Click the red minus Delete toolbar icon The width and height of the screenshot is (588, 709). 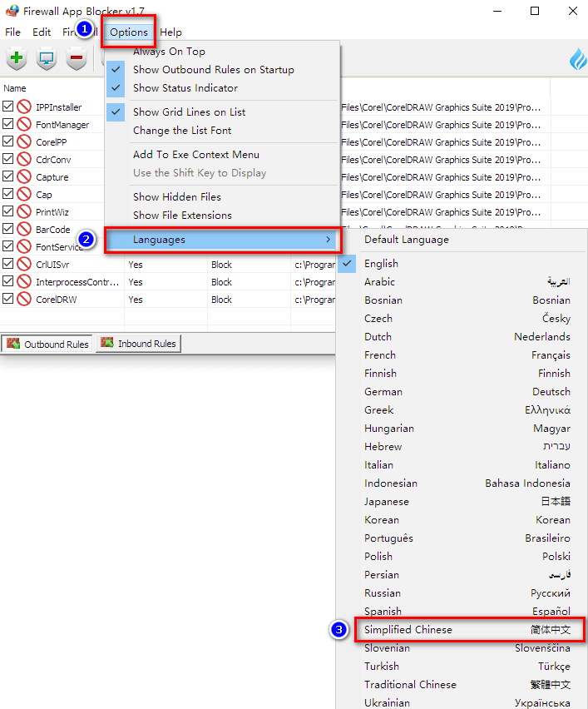coord(77,58)
